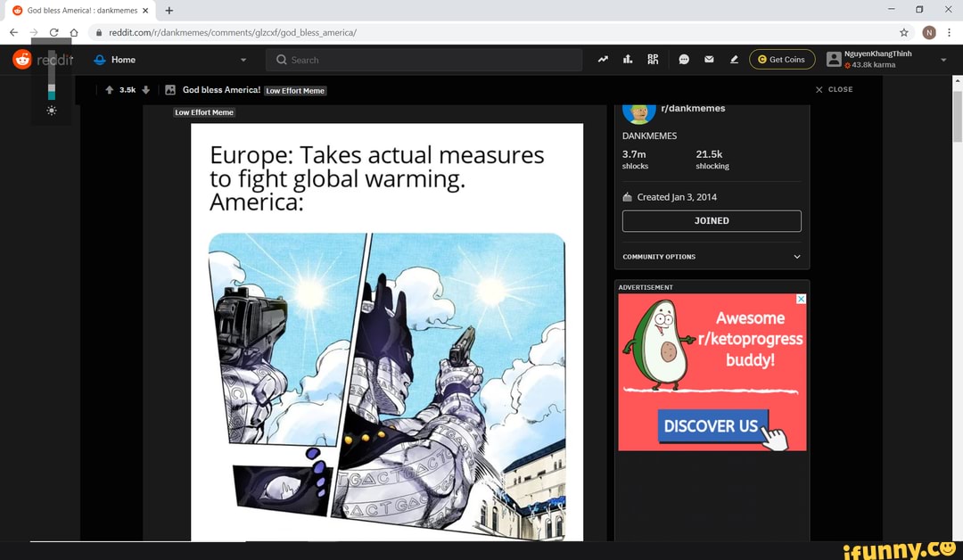Reload the page
The image size is (963, 560).
point(54,32)
